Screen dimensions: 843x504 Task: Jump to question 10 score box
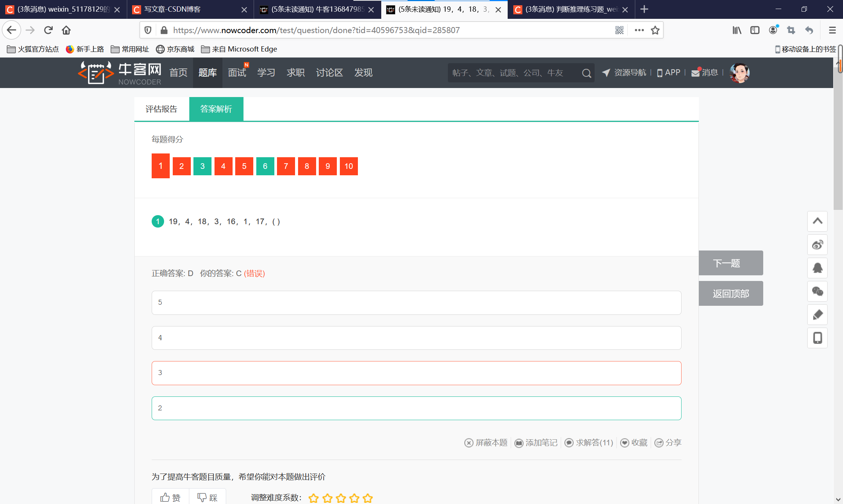(349, 166)
